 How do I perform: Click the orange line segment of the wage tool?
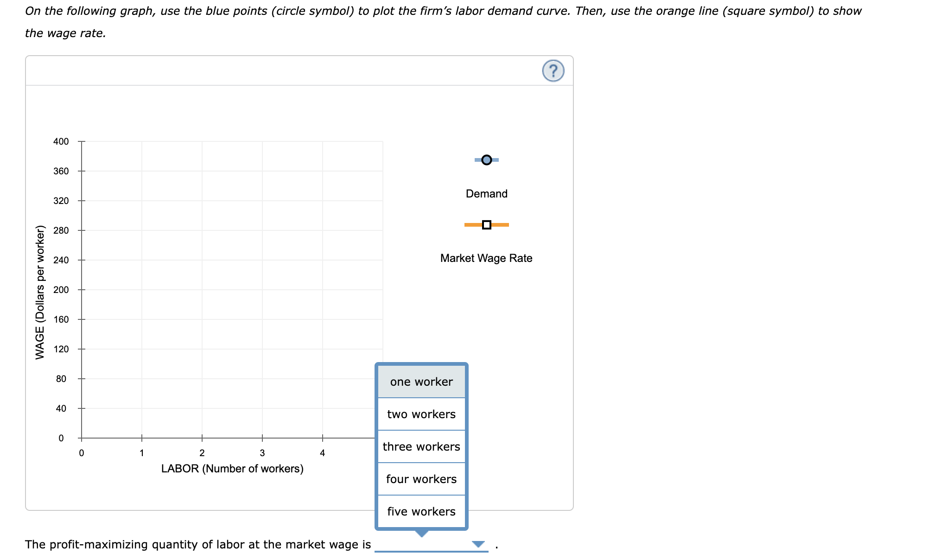(x=473, y=224)
